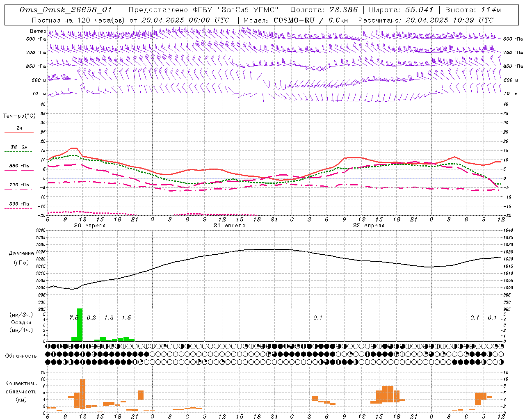Select the 1.2 precipitation amount
Screen dimensions: 525x420
coord(109,317)
